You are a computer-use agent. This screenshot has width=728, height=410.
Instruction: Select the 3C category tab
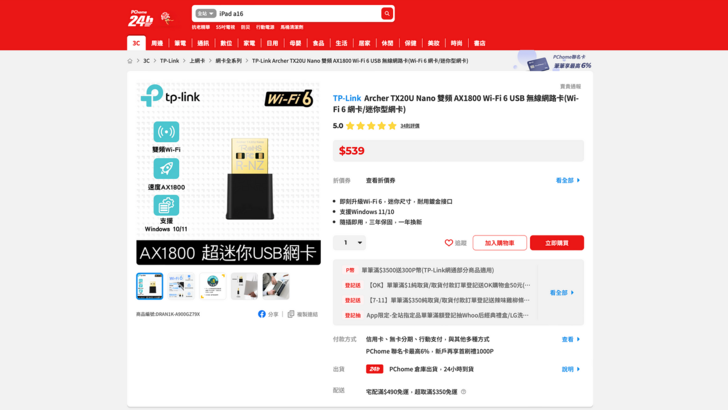coord(136,43)
